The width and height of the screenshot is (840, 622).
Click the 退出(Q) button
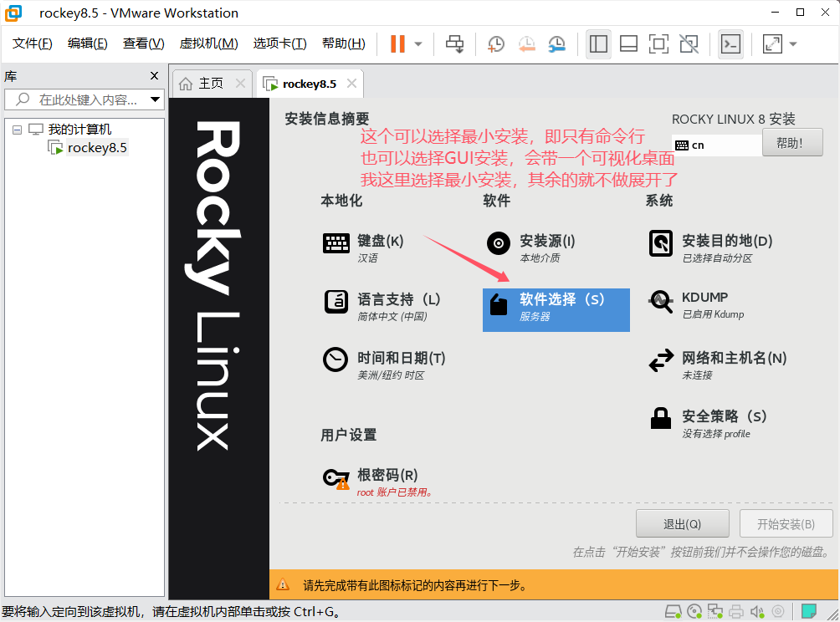pos(682,524)
